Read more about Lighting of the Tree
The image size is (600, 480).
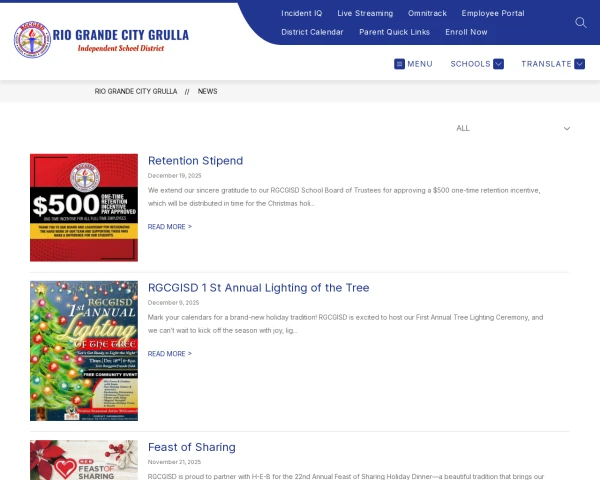coord(170,354)
